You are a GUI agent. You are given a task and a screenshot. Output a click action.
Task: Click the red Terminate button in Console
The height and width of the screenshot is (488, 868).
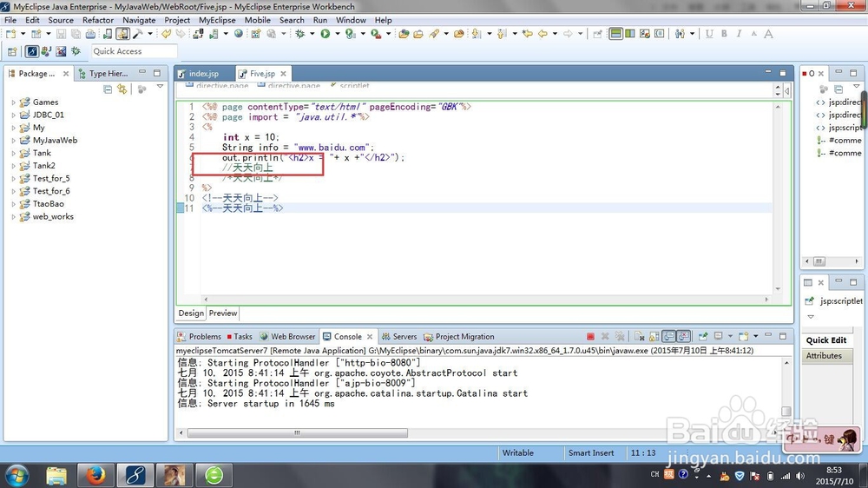point(590,336)
